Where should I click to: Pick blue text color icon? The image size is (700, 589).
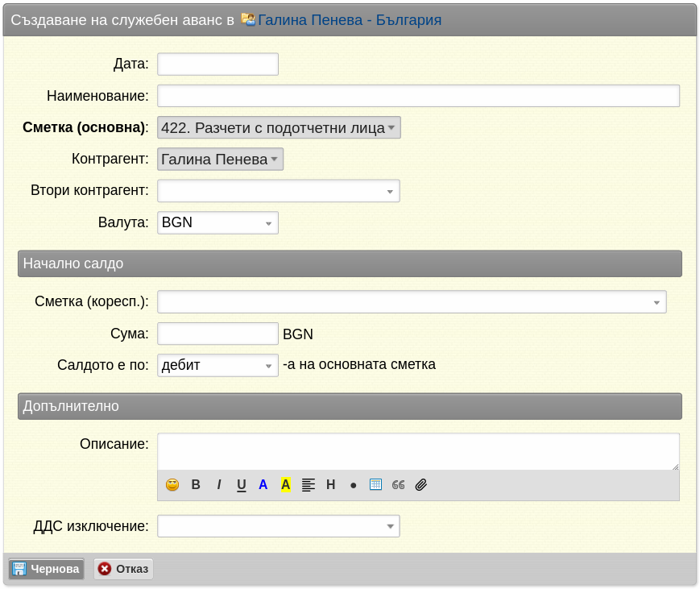coord(263,484)
